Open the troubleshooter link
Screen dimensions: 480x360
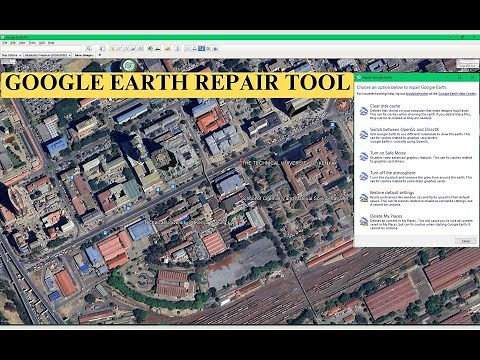(417, 94)
